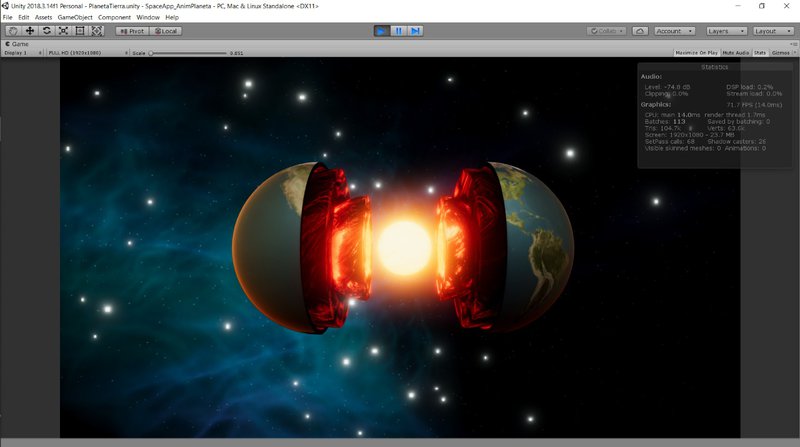This screenshot has height=447, width=800.
Task: Select the Hand tool
Action: [x=13, y=31]
